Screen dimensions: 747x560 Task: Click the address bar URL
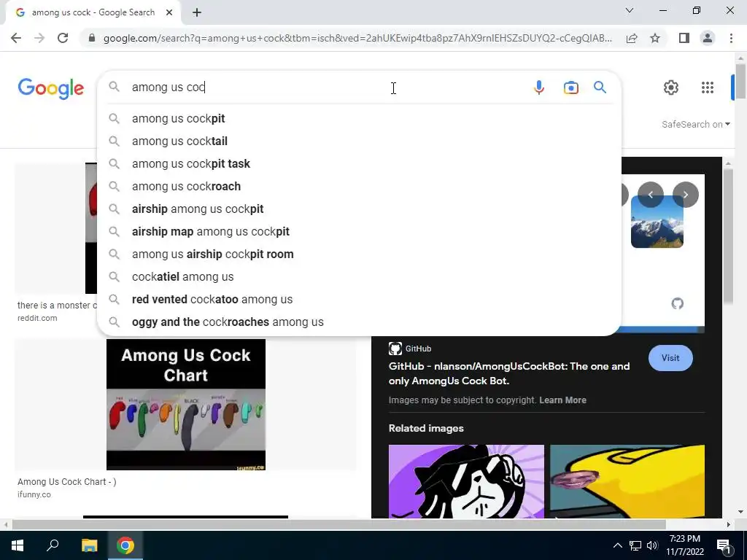357,38
